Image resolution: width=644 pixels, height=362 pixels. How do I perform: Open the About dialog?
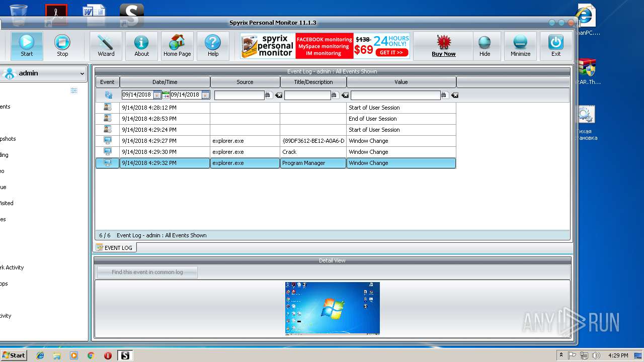click(x=141, y=46)
